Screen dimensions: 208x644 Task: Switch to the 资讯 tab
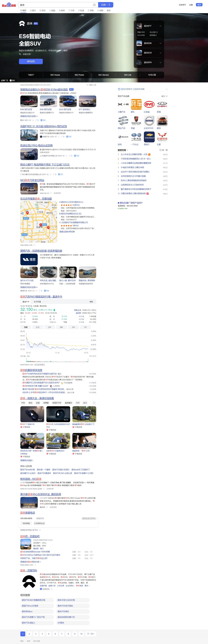pyautogui.click(x=42, y=10)
